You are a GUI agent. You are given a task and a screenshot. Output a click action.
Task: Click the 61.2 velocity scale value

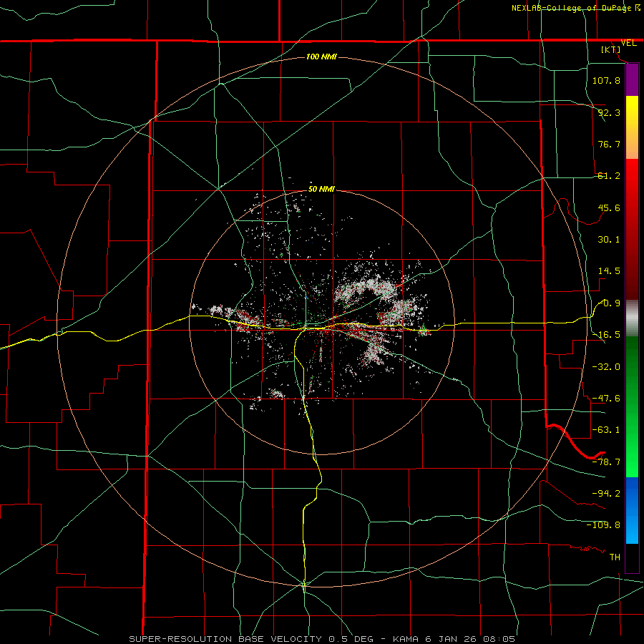point(609,176)
